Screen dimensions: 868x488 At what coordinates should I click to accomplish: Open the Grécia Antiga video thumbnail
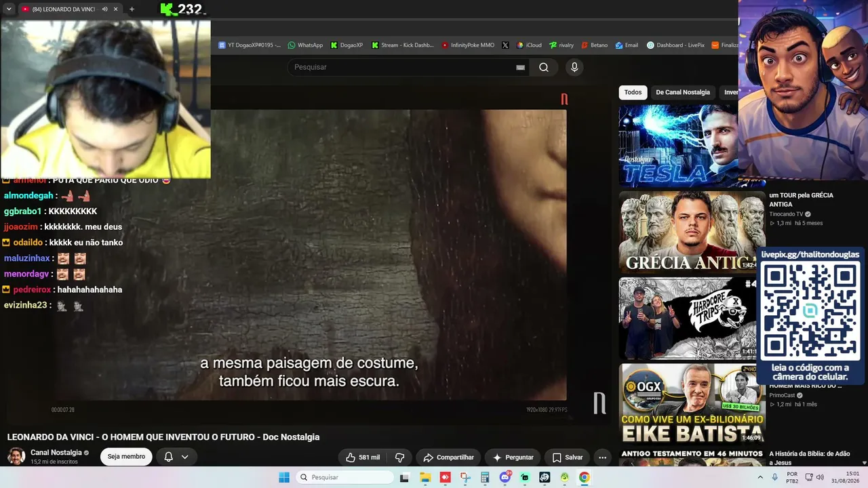click(x=692, y=232)
